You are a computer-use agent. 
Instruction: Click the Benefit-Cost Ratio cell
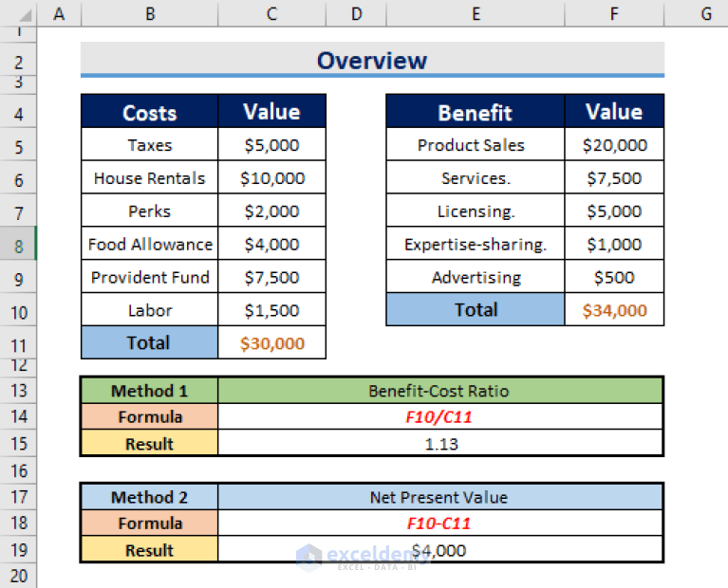click(440, 391)
